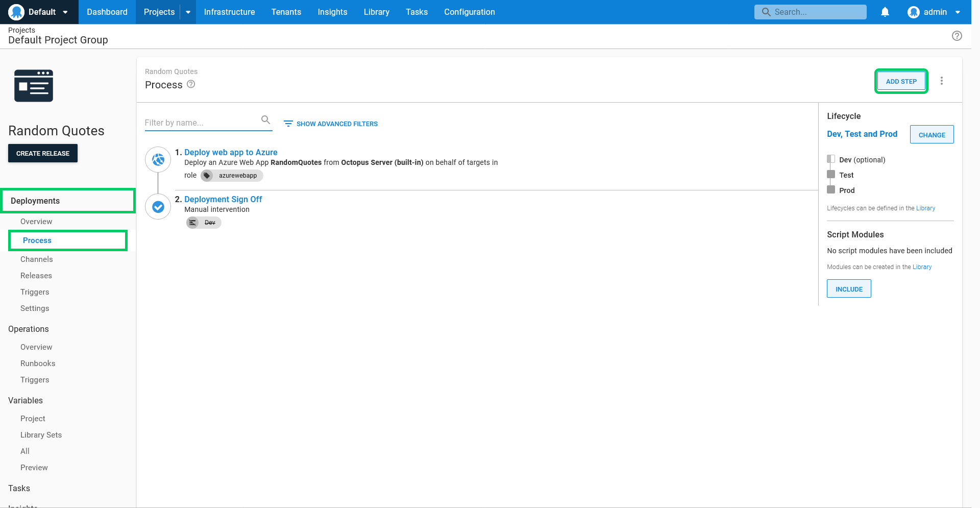980x508 pixels.
Task: Click the ADD STEP button
Action: [901, 81]
